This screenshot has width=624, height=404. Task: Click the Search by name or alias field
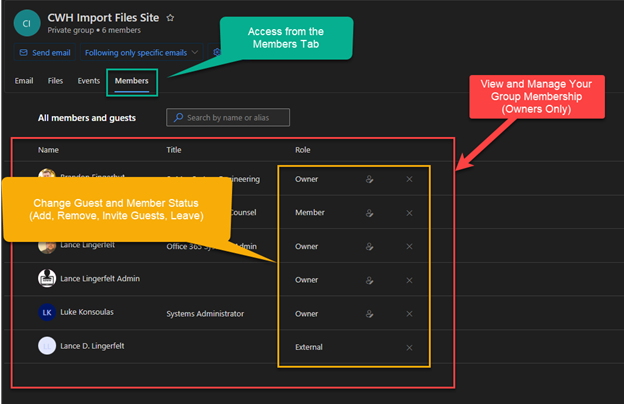click(228, 117)
